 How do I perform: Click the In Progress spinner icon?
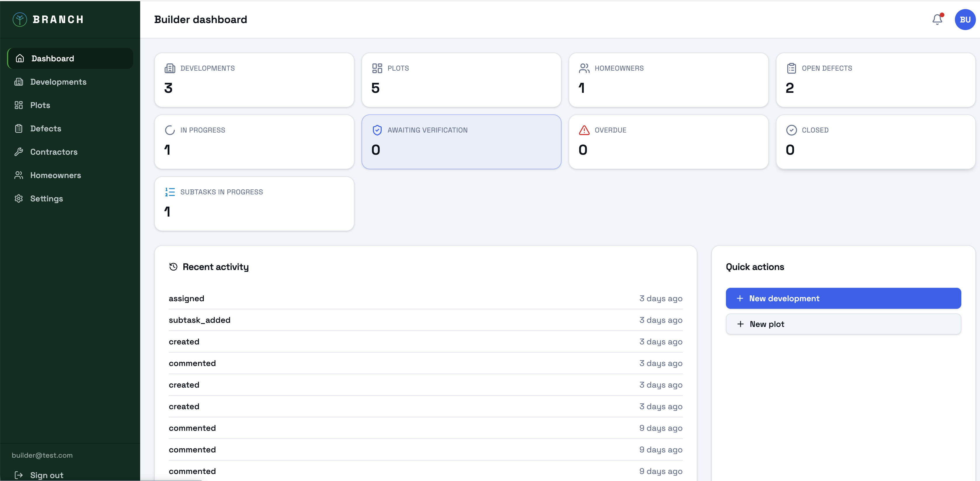pos(170,130)
